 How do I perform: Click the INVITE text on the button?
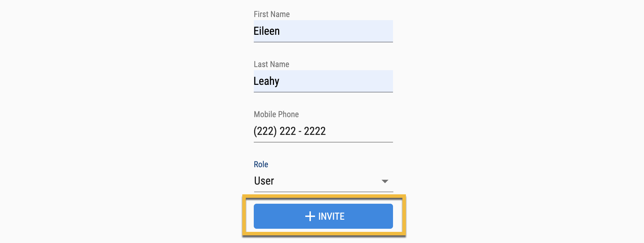click(331, 216)
